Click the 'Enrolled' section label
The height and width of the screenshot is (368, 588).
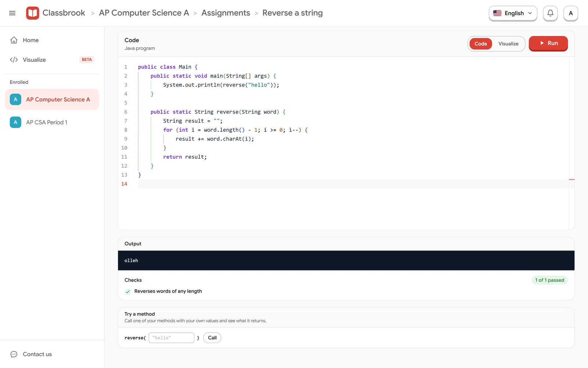pos(19,82)
